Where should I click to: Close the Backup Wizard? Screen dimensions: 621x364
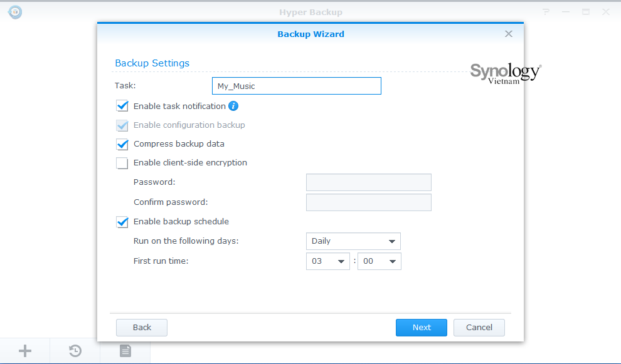[x=509, y=34]
